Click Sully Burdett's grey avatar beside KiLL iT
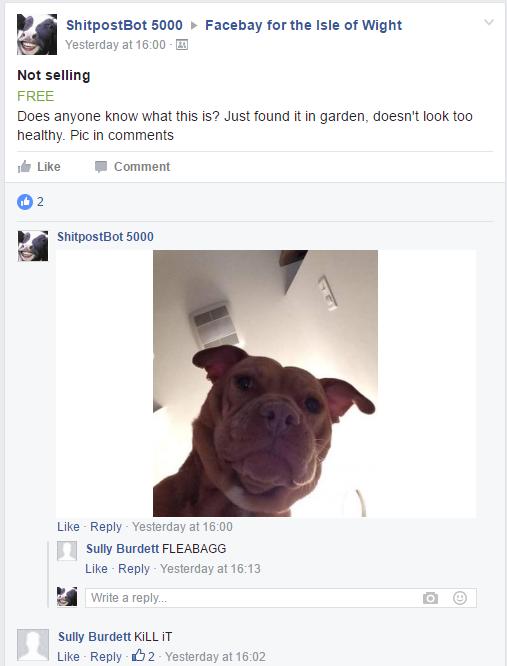This screenshot has height=666, width=507. pos(33,645)
